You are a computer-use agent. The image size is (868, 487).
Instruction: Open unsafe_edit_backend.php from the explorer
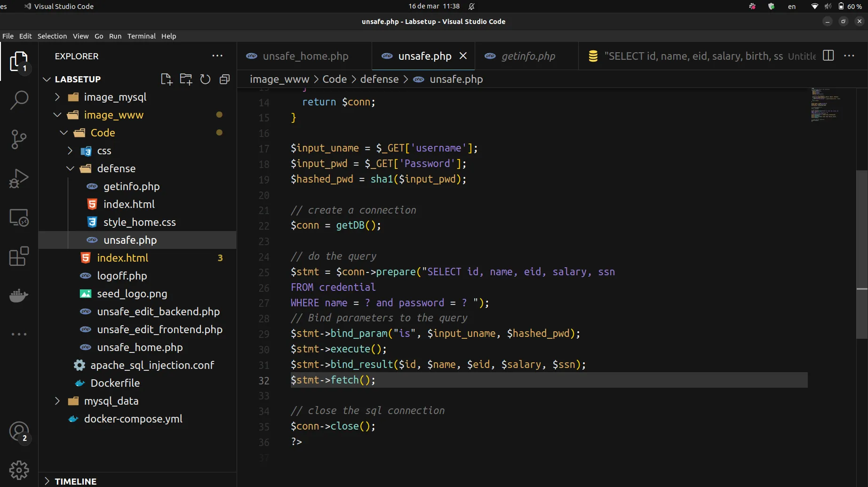click(158, 311)
